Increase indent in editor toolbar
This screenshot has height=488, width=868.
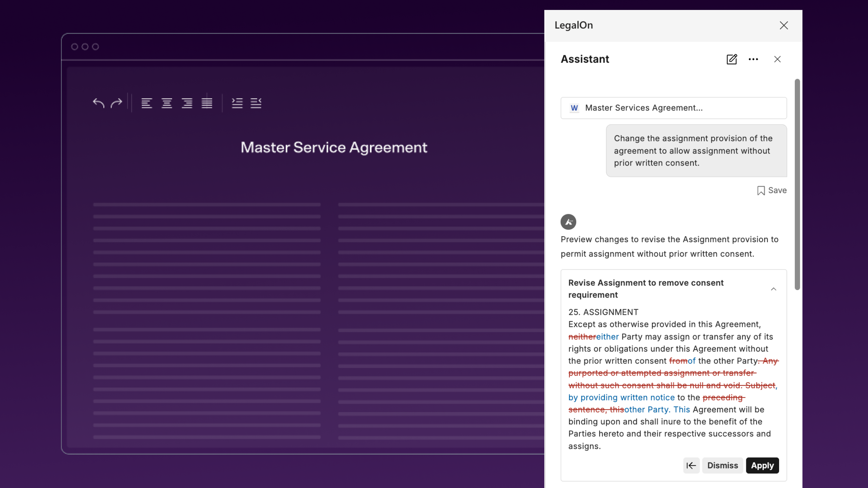tap(237, 103)
